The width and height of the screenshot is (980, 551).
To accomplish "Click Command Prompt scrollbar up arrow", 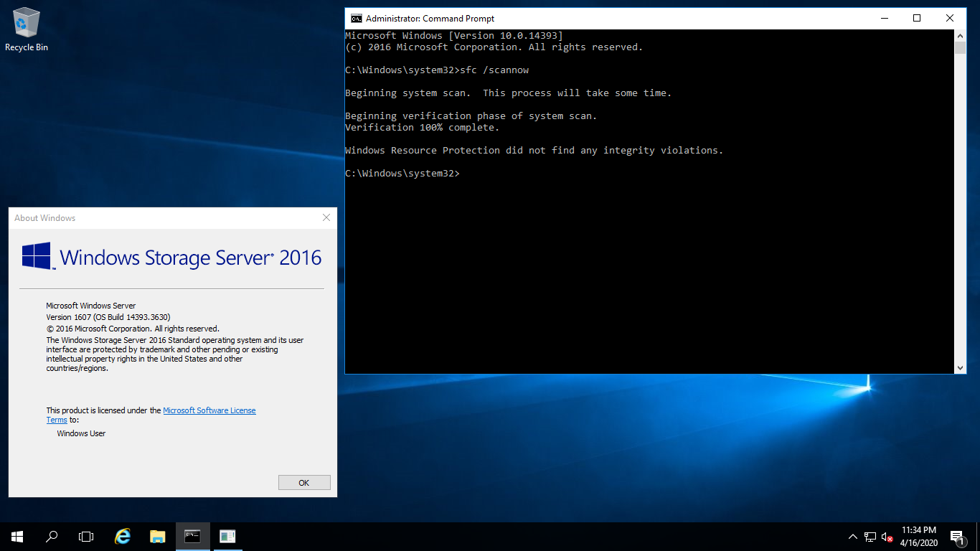I will coord(960,35).
